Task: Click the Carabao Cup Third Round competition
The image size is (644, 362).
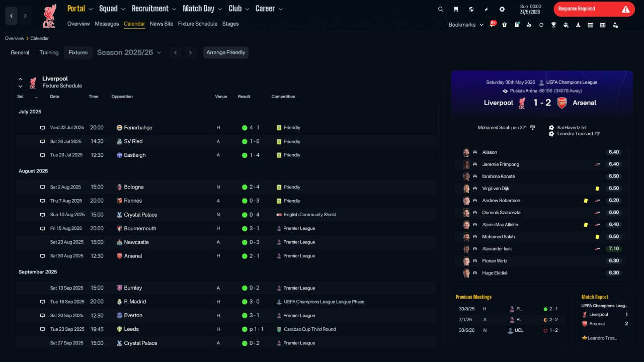Action: (309, 329)
